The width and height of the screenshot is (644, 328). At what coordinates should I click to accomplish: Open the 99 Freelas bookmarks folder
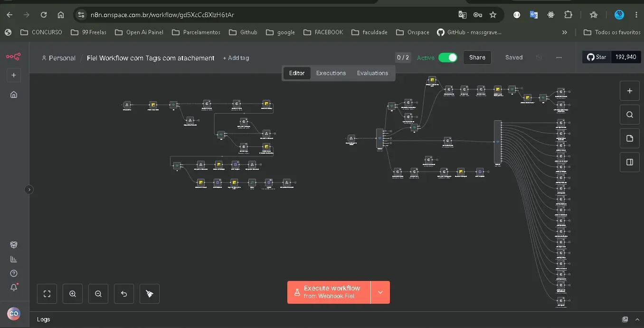tap(88, 32)
